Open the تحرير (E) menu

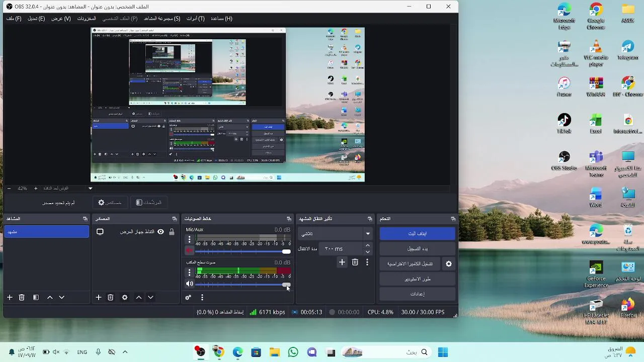pos(36,19)
